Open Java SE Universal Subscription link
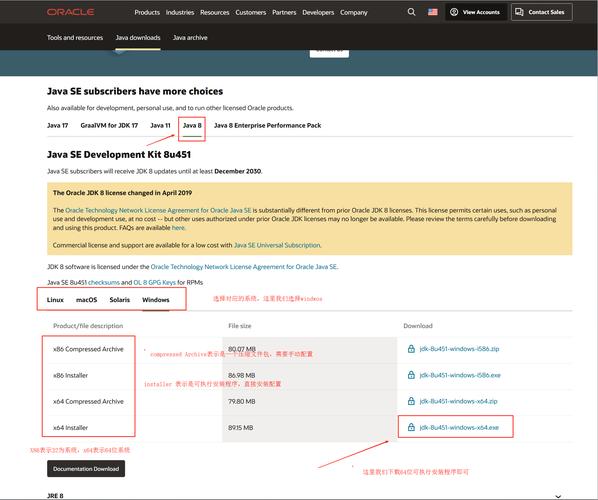This screenshot has height=500, width=598. (277, 245)
